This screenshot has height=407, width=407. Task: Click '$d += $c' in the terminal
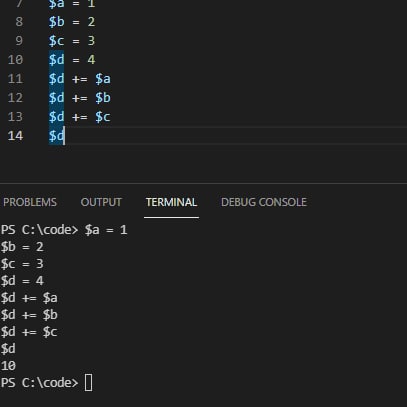pyautogui.click(x=29, y=332)
